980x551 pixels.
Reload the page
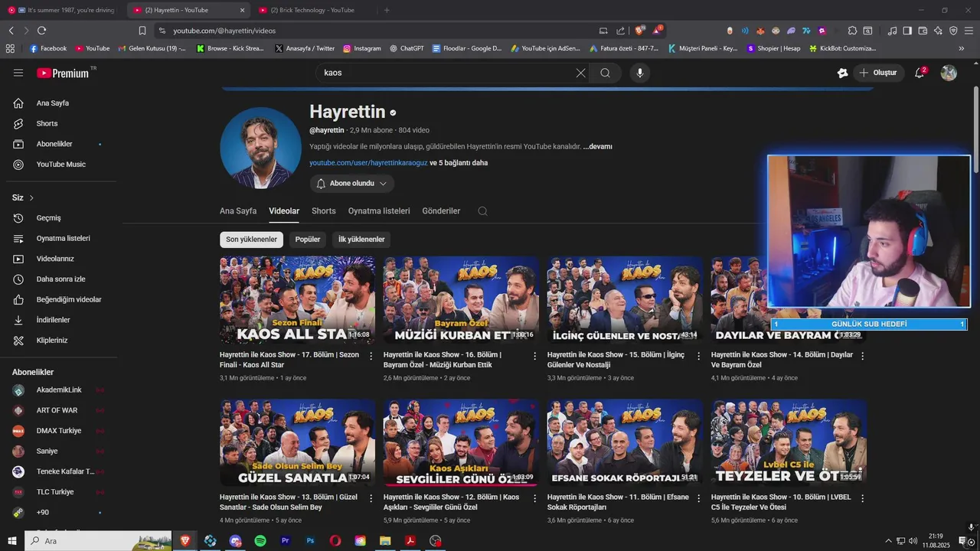pos(41,31)
